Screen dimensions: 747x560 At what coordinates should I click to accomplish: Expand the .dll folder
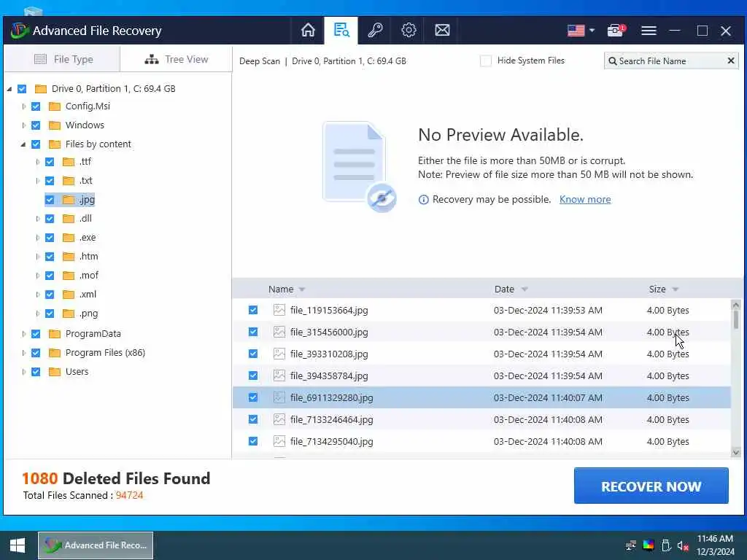point(37,219)
